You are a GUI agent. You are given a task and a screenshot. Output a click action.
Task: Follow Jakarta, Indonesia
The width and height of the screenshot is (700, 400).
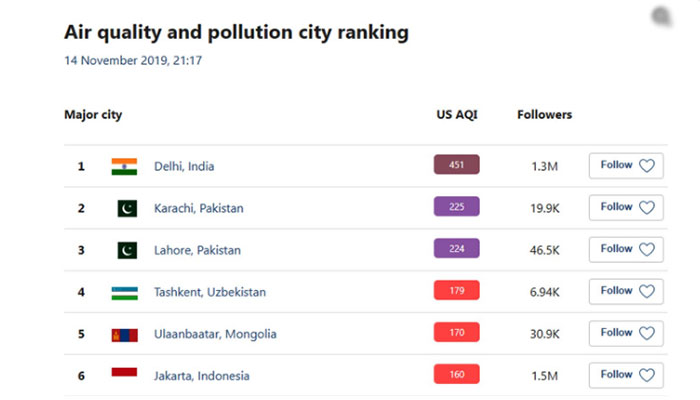click(x=626, y=375)
